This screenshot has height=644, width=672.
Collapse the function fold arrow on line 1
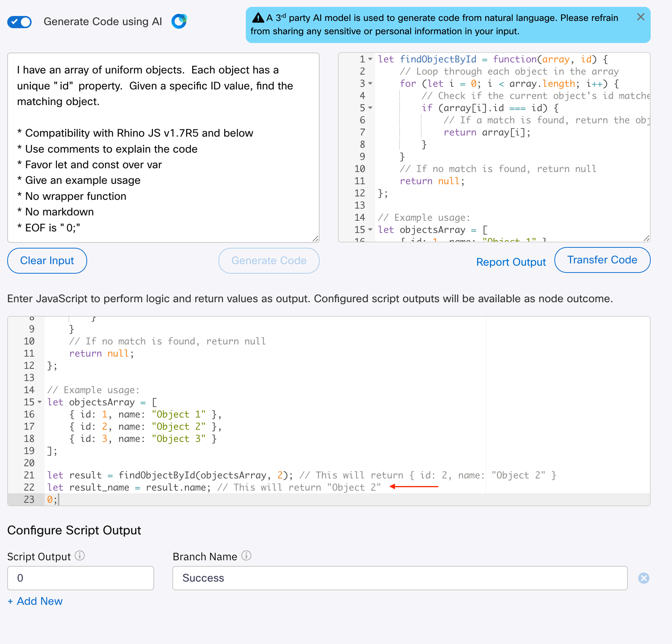(370, 59)
